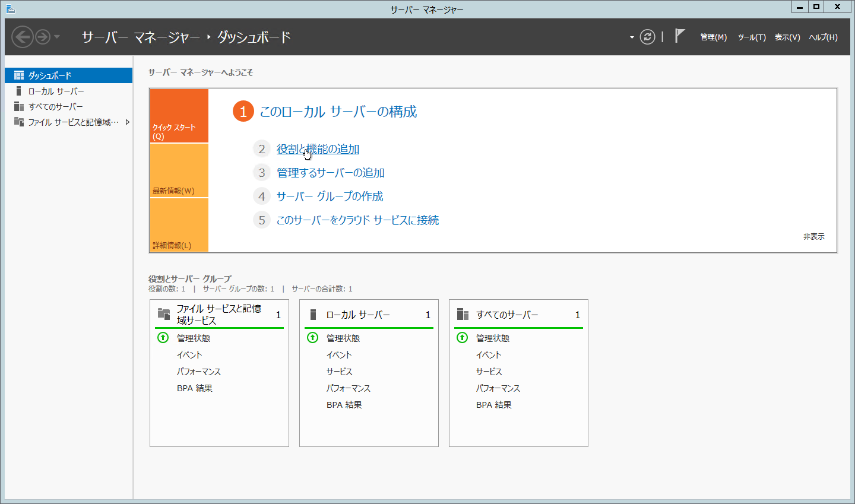Click すべてのサーバー tile header
The height and width of the screenshot is (504, 855).
[518, 315]
